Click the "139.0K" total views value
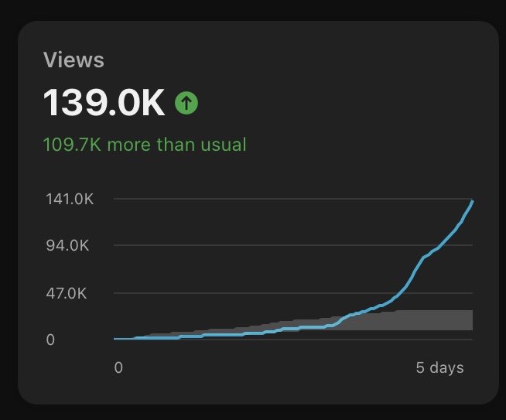 [x=104, y=103]
